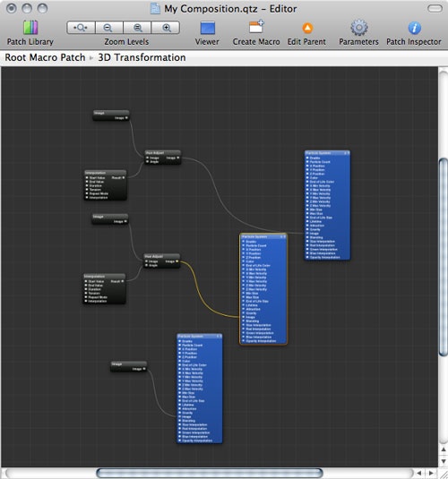The image size is (448, 479).
Task: Click Duration port on lower Interpolation patch
Action: (86, 289)
